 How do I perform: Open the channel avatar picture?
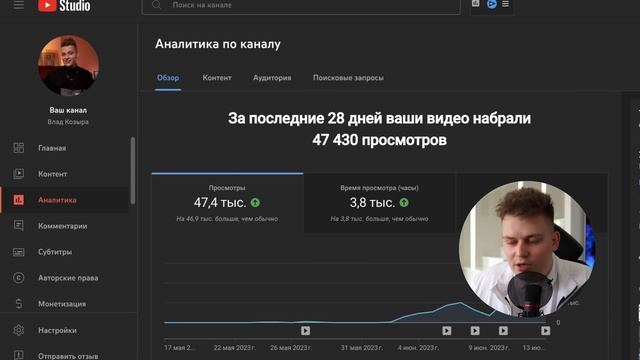tap(68, 65)
